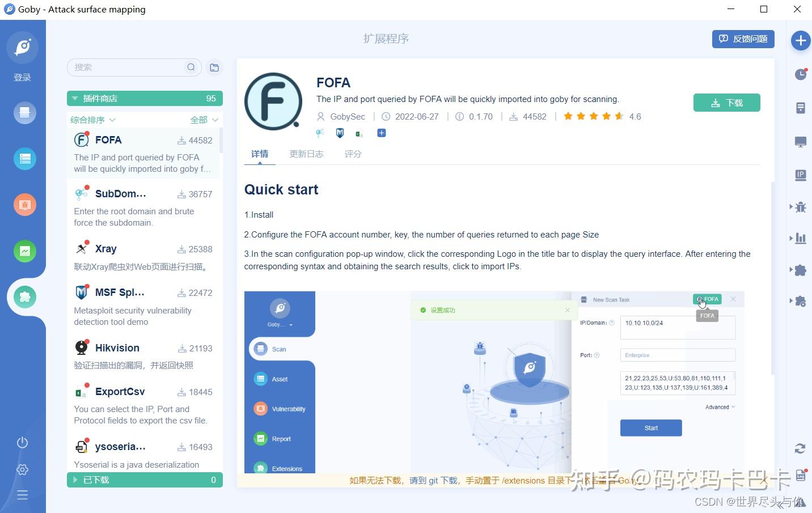
Task: Collapse the 插件商店 plugin store section
Action: [145, 98]
